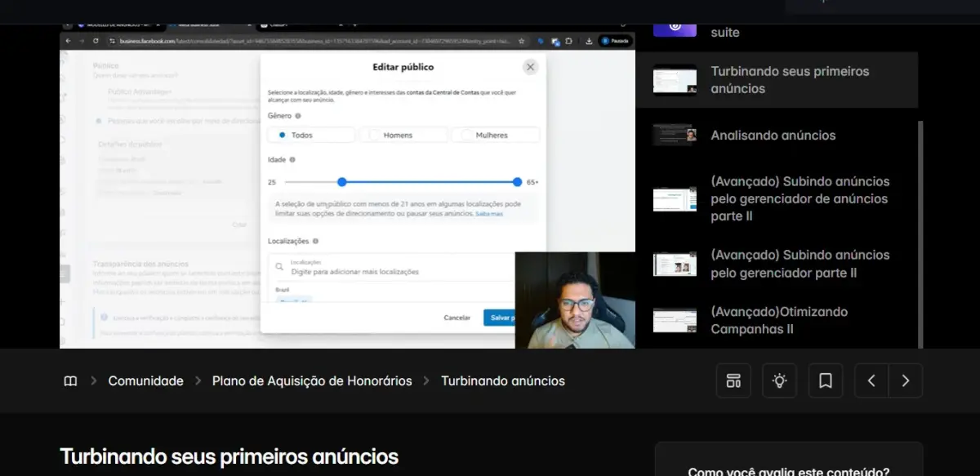Click the lesson list scrollbar
Viewport: 980px width, 476px height.
click(x=920, y=233)
